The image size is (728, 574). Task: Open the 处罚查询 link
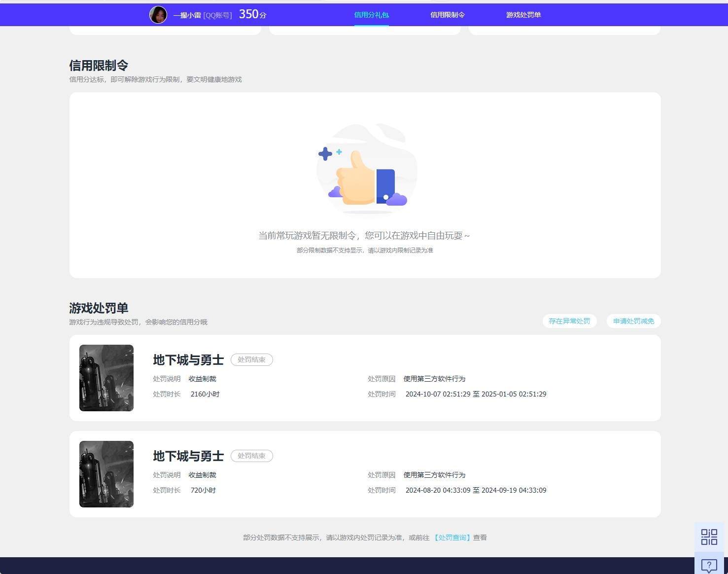[x=452, y=538]
